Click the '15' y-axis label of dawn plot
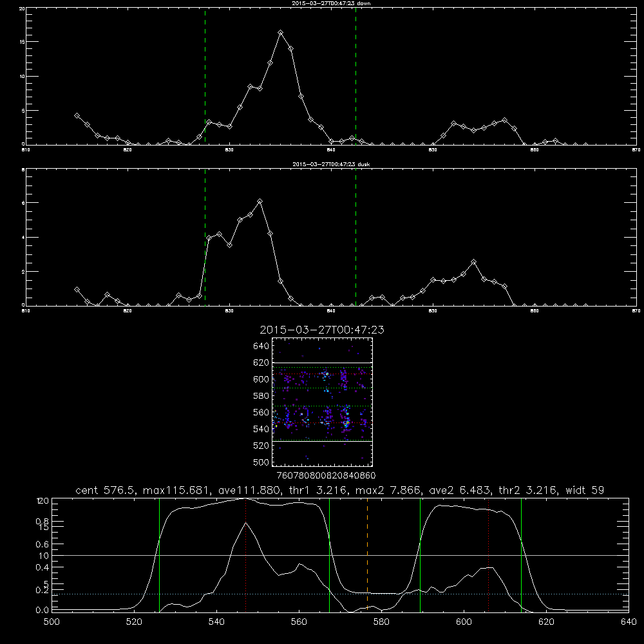Image resolution: width=644 pixels, height=644 pixels. (22, 42)
